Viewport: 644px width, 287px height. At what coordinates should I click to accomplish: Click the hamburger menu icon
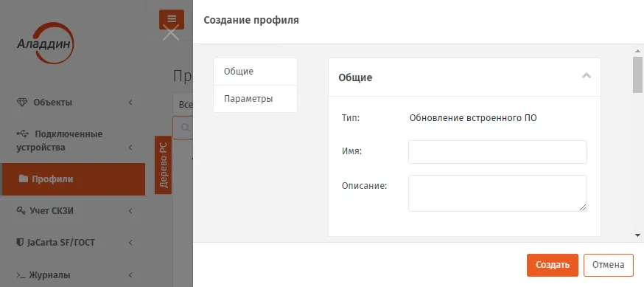tap(172, 19)
